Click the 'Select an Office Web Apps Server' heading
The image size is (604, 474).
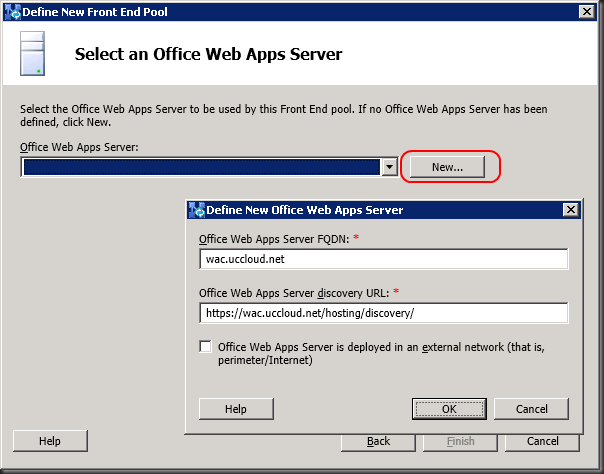pyautogui.click(x=208, y=54)
